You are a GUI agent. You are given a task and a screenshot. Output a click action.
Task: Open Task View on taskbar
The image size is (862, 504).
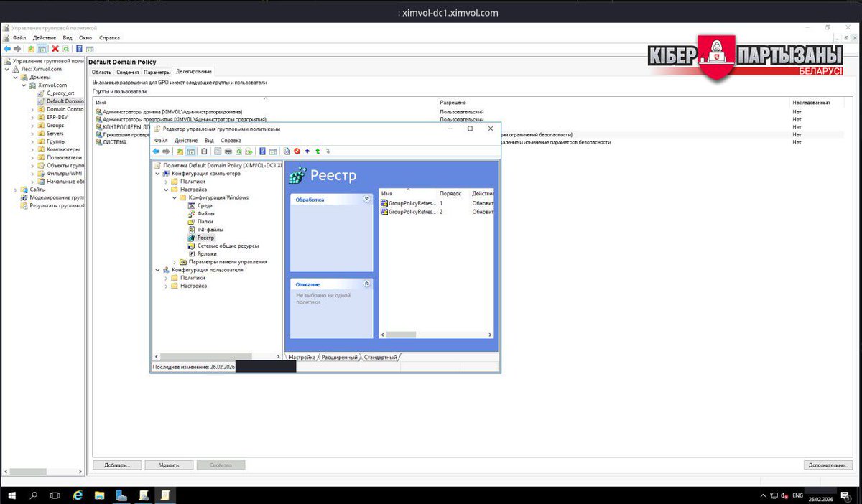(x=55, y=495)
